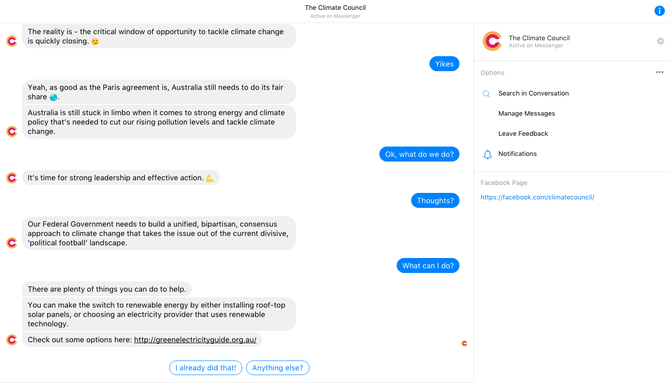Click the What can I do? message bubble
The height and width of the screenshot is (383, 670).
pyautogui.click(x=428, y=265)
